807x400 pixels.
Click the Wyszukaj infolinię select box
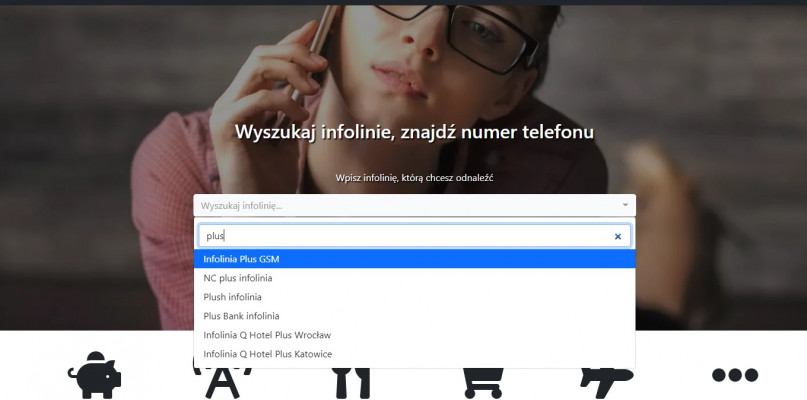click(x=414, y=205)
